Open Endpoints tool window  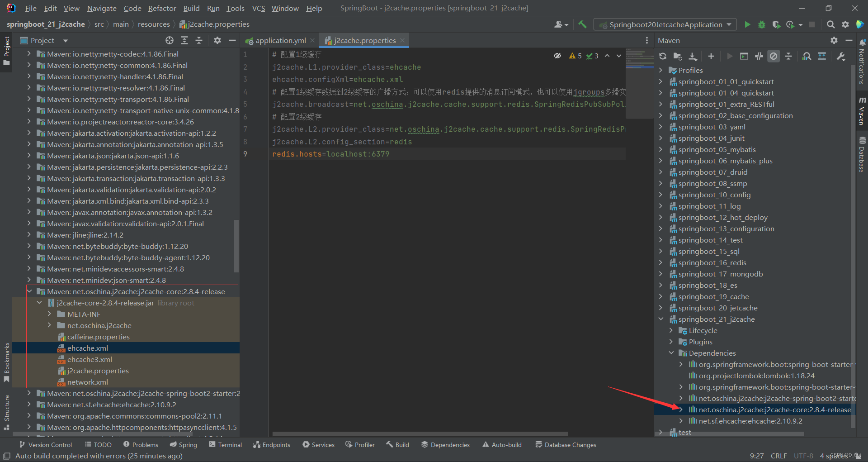coord(271,445)
